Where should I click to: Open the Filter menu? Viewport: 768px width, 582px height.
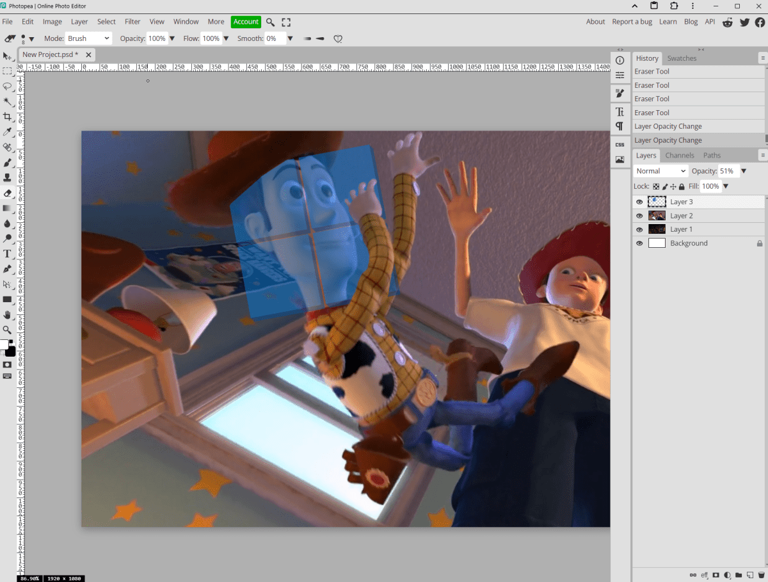coord(132,22)
